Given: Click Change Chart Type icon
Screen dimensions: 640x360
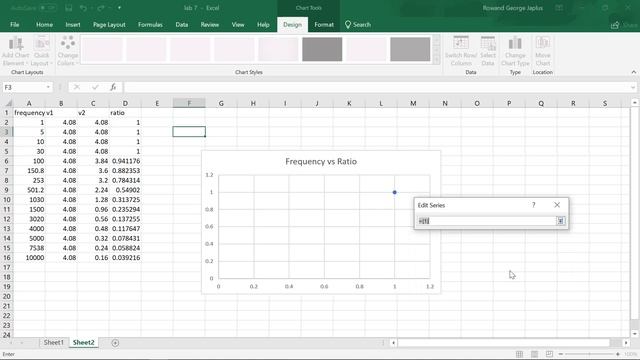Looking at the screenshot, I should click(515, 51).
